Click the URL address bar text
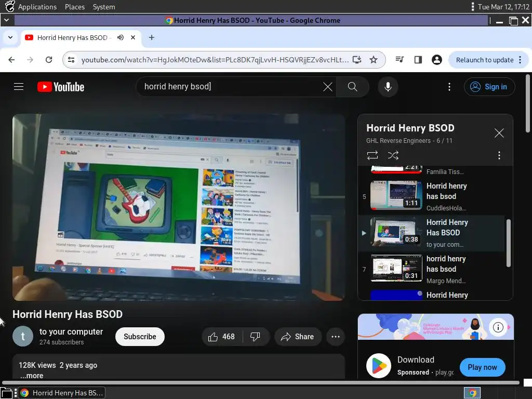 215,60
